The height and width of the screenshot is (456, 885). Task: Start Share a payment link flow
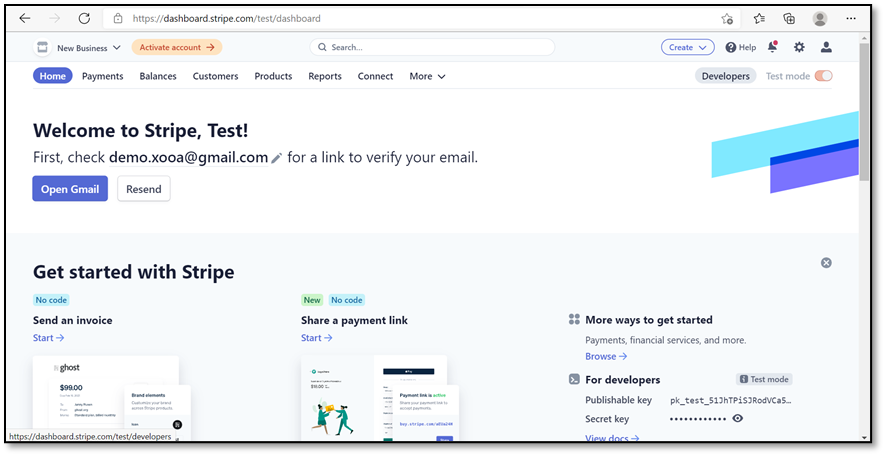point(317,337)
